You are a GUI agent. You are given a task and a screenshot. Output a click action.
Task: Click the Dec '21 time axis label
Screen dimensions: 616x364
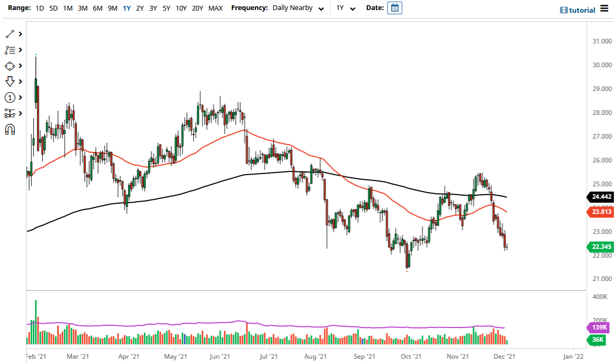click(x=504, y=356)
